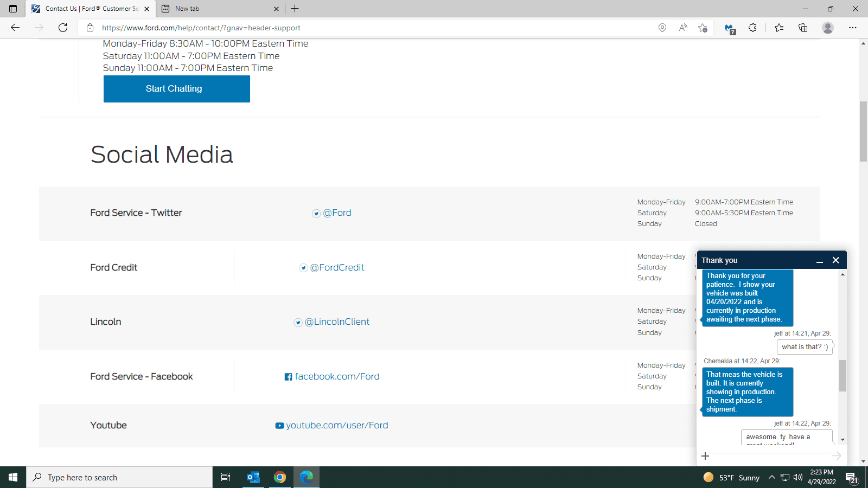
Task: Go back to the previous page
Action: tap(15, 28)
